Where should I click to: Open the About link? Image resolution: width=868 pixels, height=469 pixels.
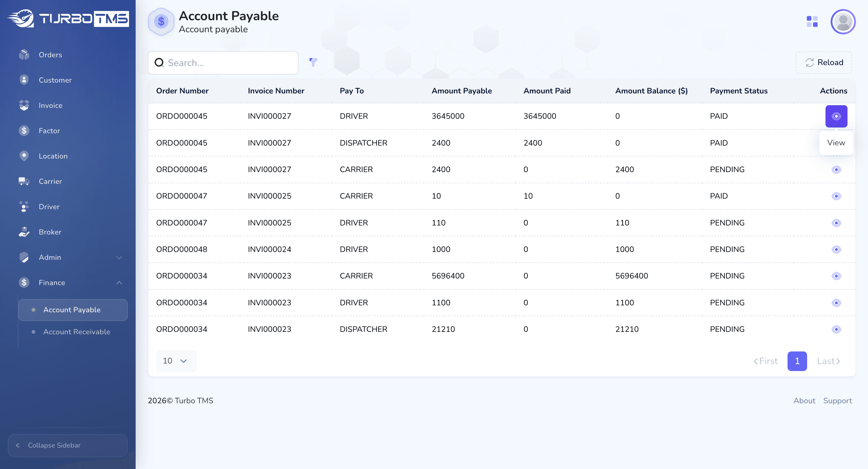804,401
